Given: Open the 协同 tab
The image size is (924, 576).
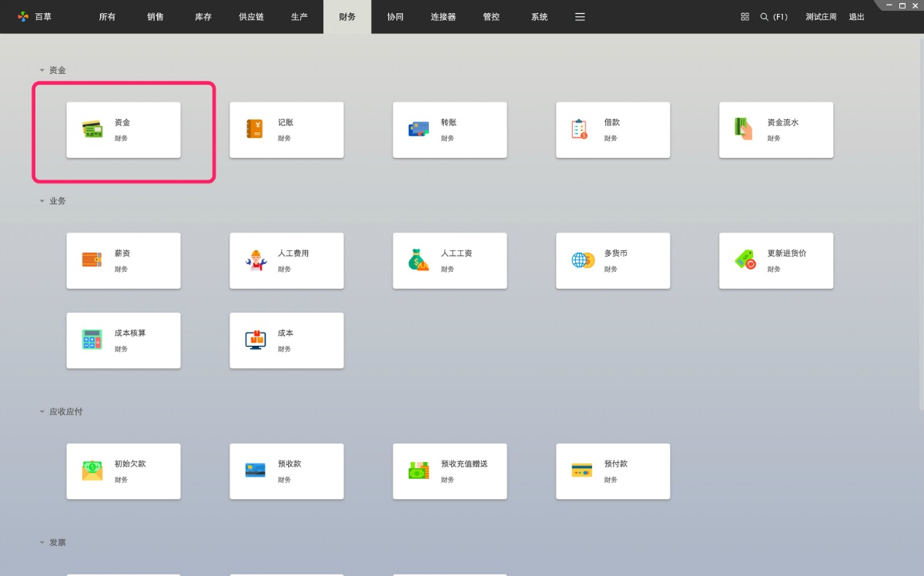Looking at the screenshot, I should (x=395, y=16).
